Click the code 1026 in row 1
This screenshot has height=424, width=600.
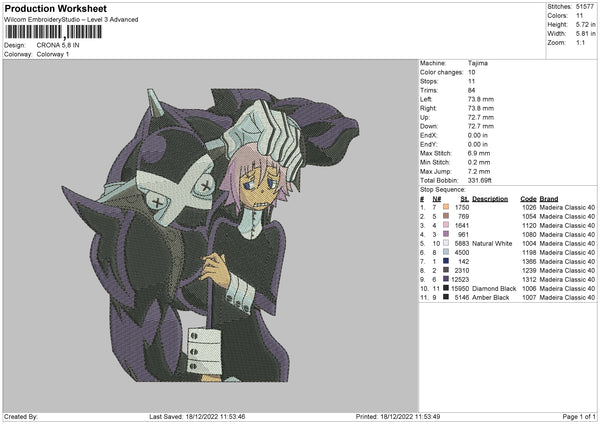pos(528,207)
